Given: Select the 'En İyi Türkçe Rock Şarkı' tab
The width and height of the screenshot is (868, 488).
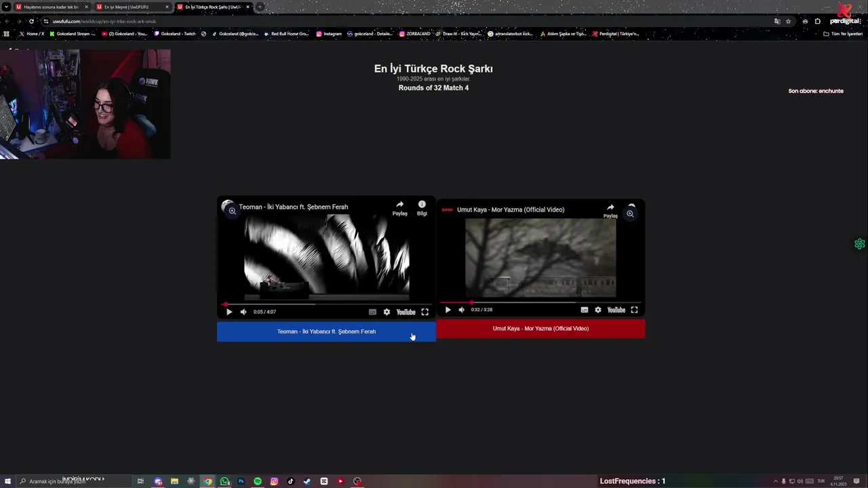Looking at the screenshot, I should pos(212,7).
